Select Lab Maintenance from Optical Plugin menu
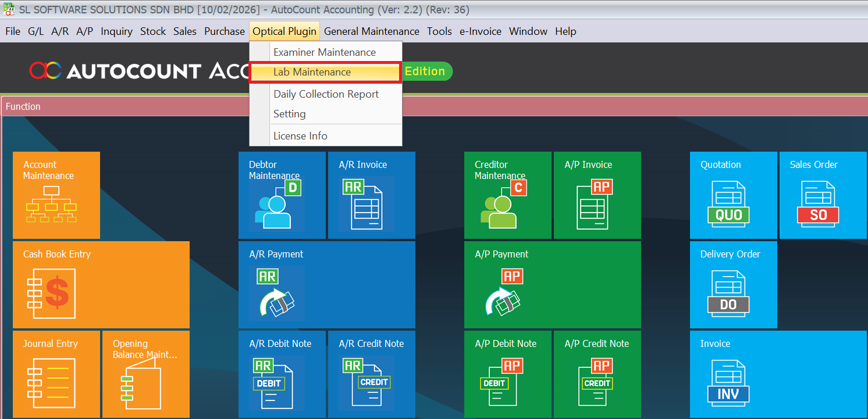Viewport: 868px width, 419px height. (x=312, y=72)
